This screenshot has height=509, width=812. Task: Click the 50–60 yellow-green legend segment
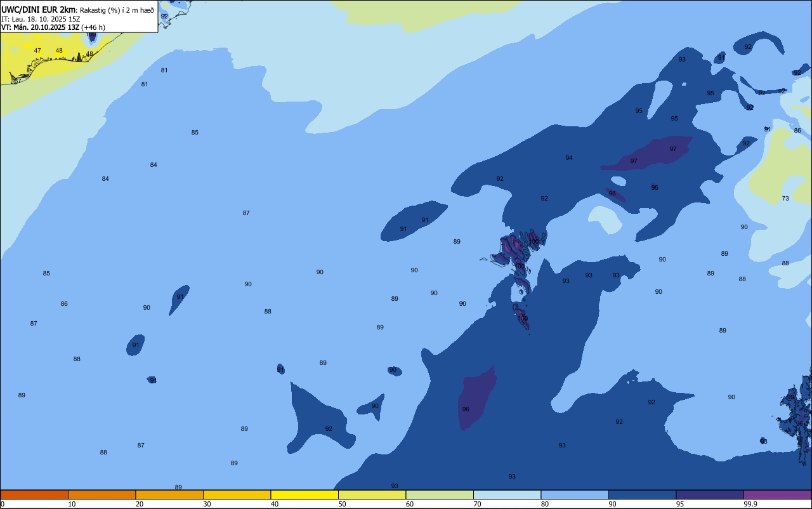372,494
